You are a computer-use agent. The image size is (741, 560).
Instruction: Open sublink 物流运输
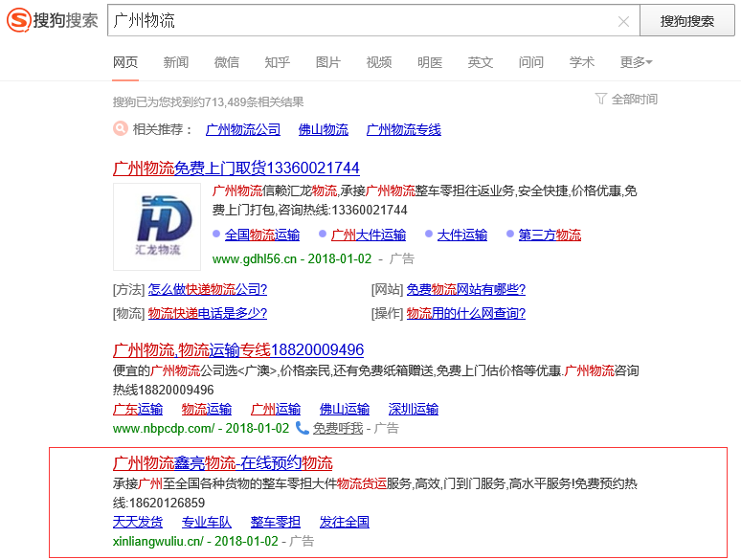[x=207, y=410]
